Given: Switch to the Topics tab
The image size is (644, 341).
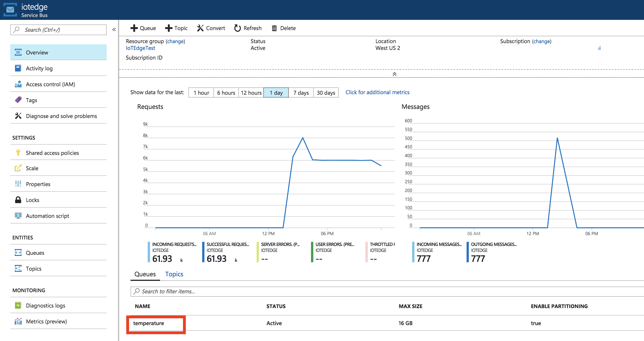Looking at the screenshot, I should pyautogui.click(x=174, y=274).
